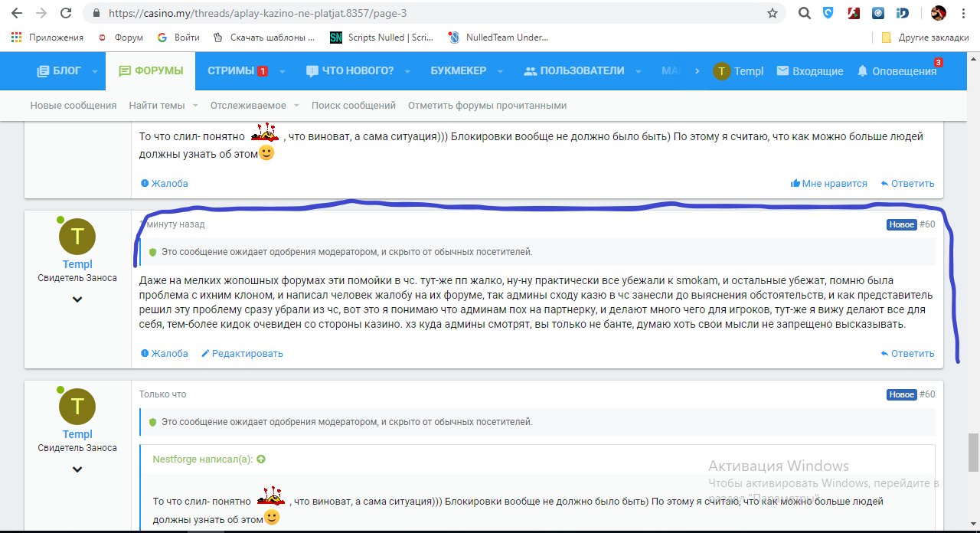
Task: Open the blue shield extension icon
Action: (x=828, y=13)
